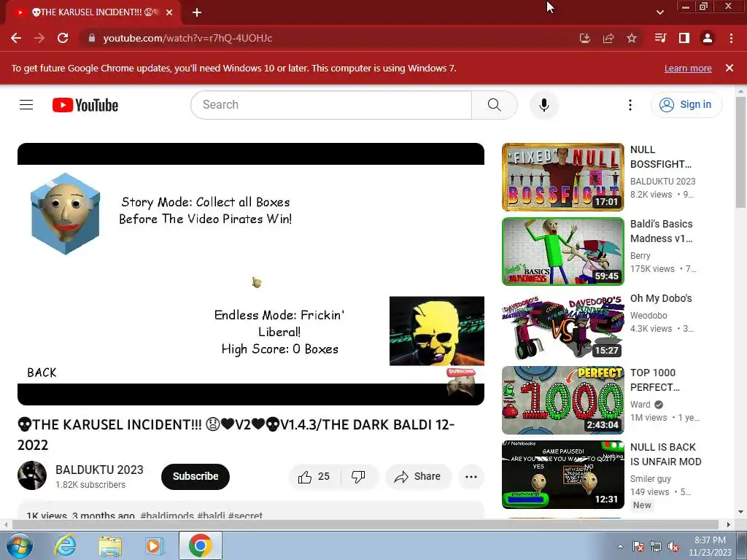Click the browser back arrow
Screen dimensions: 747x560
point(16,38)
